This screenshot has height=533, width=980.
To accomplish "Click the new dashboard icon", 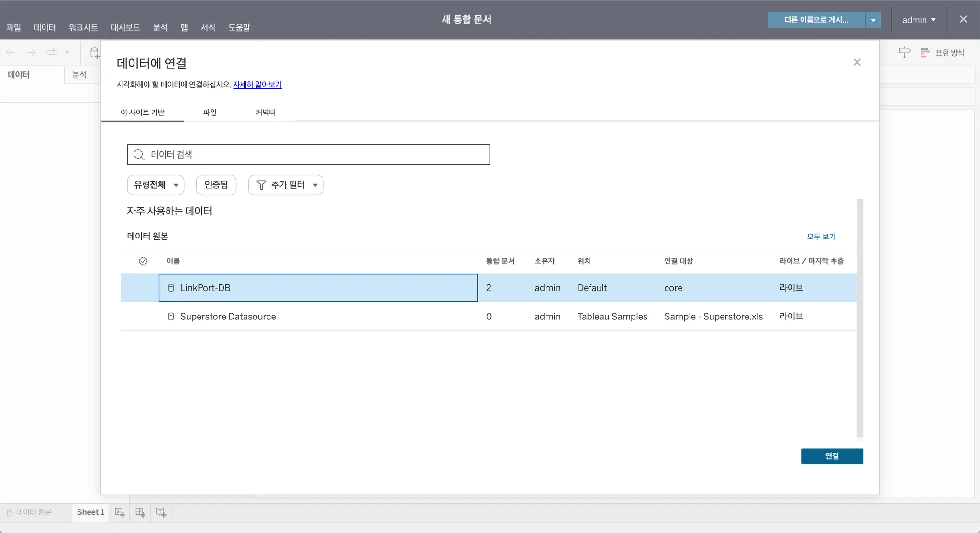I will coord(140,512).
